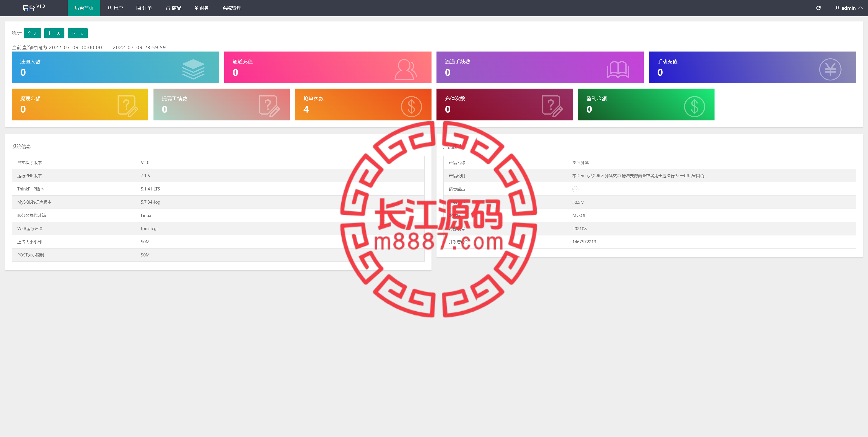Click the 上传大小限制 value 50M

pos(145,242)
